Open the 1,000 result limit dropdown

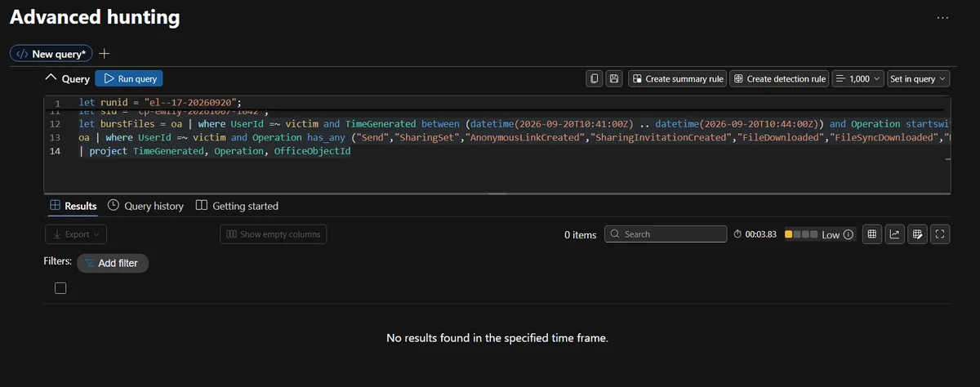[858, 78]
